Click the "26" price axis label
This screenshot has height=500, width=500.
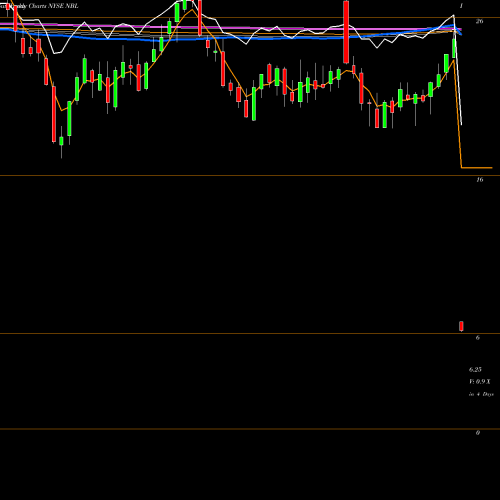479,21
